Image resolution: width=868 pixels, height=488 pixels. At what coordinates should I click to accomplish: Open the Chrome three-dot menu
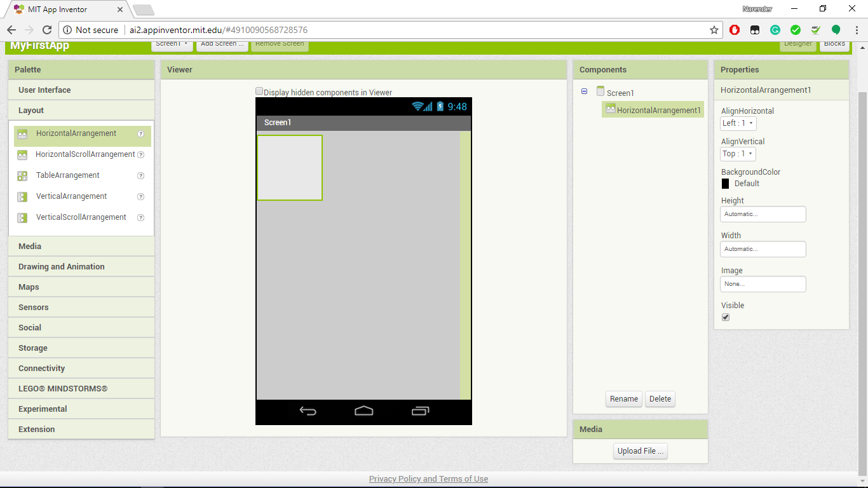(x=855, y=30)
